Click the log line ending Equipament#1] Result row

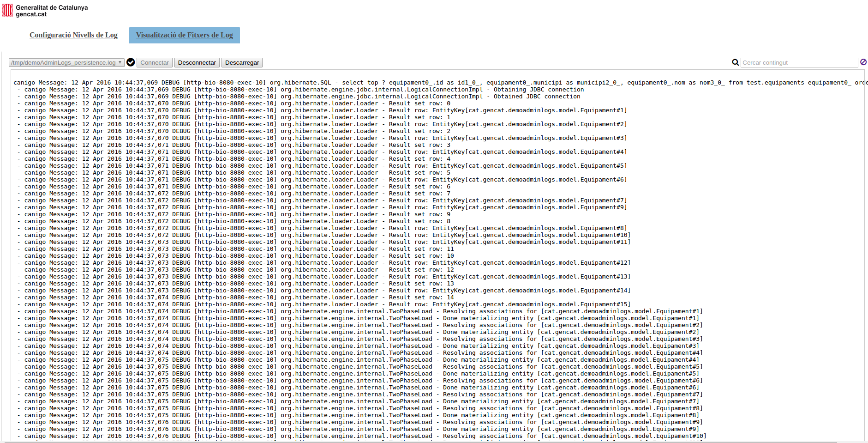[x=323, y=110]
